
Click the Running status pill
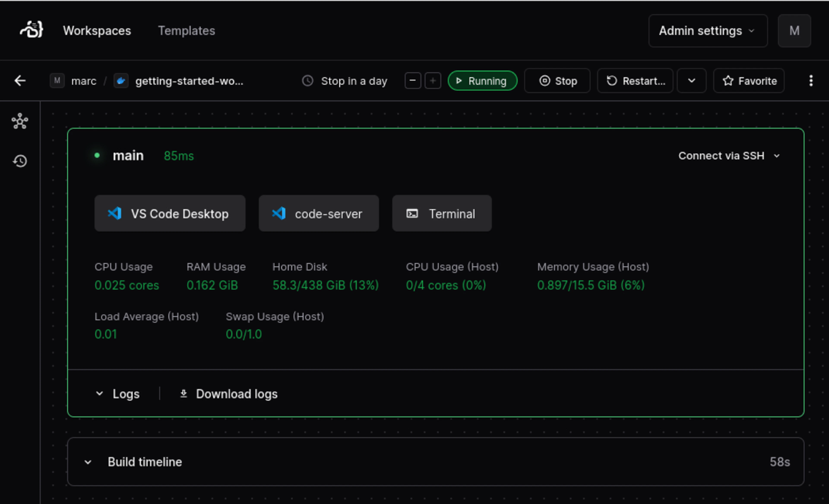(482, 81)
